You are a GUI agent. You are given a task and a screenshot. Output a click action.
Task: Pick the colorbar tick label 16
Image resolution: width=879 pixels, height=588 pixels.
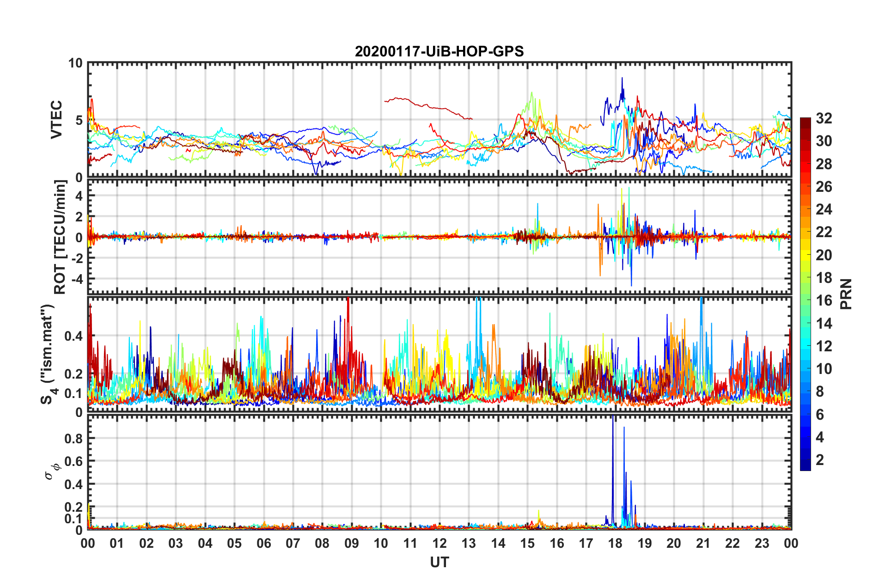point(824,300)
